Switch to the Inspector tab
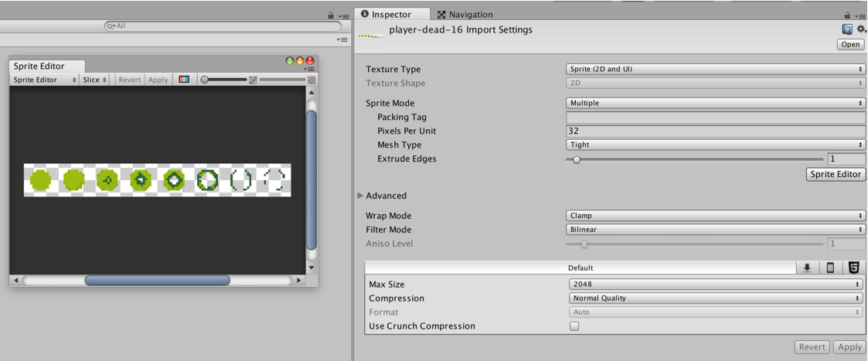 click(391, 15)
